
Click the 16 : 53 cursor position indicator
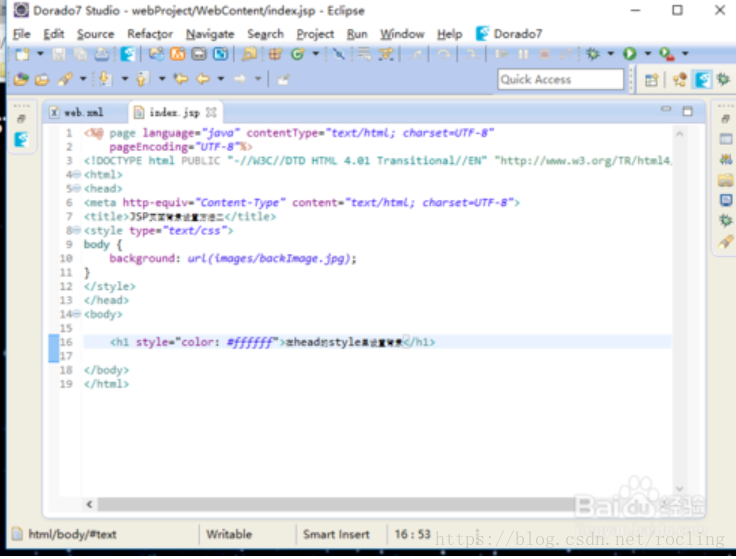[x=413, y=534]
